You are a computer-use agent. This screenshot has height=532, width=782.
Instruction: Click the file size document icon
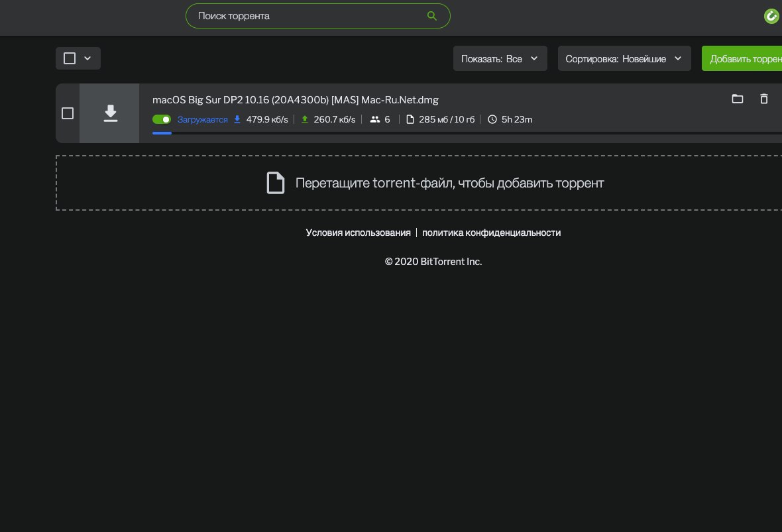410,119
